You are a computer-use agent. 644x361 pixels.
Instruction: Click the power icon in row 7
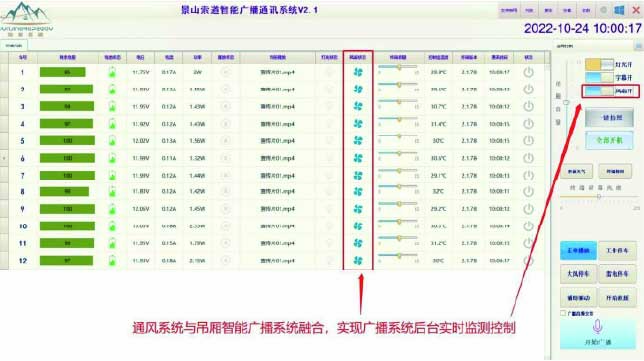pos(528,175)
